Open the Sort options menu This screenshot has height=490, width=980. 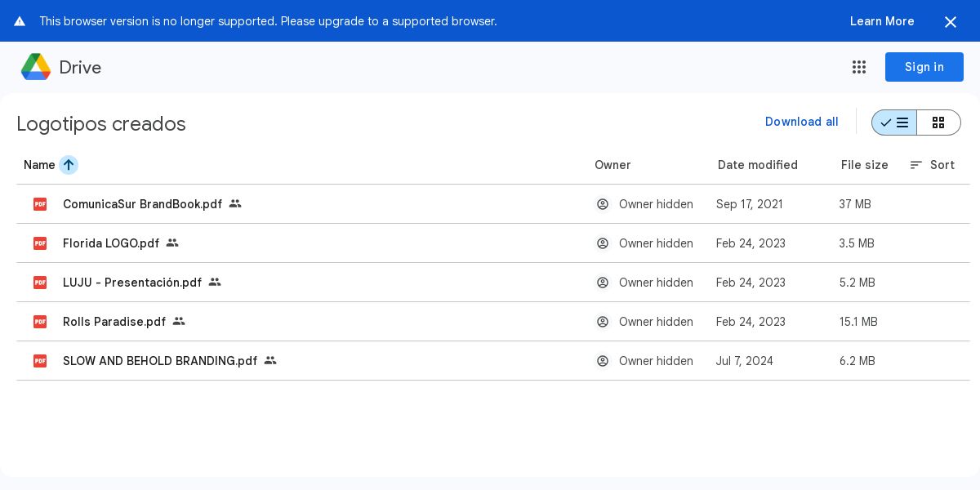pyautogui.click(x=932, y=165)
